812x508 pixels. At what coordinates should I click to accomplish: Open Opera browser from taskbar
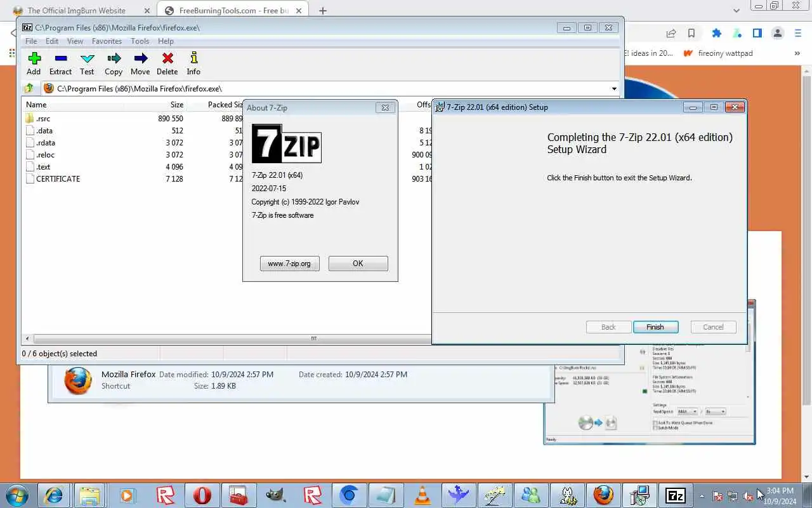click(x=202, y=495)
